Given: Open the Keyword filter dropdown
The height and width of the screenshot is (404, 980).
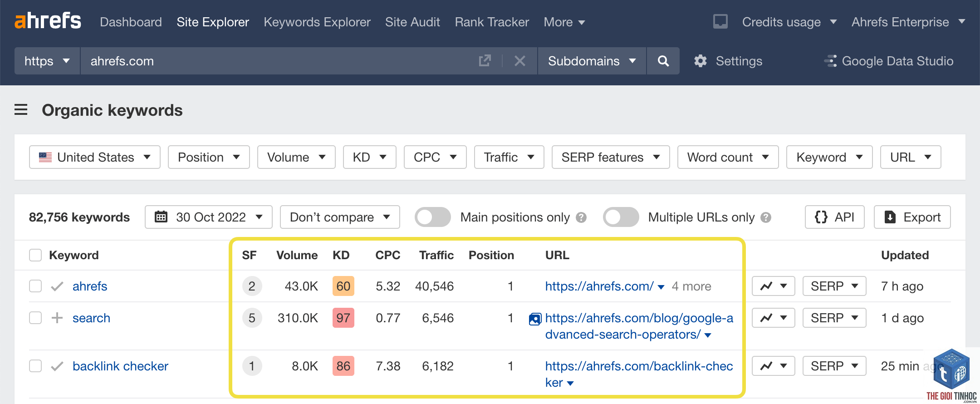Looking at the screenshot, I should click(829, 157).
